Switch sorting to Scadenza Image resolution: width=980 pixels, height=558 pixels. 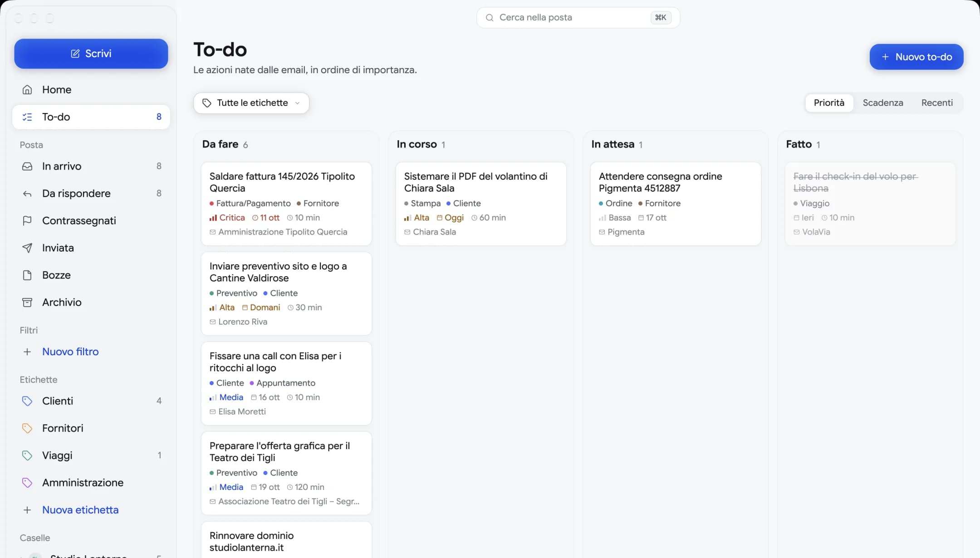pyautogui.click(x=882, y=103)
